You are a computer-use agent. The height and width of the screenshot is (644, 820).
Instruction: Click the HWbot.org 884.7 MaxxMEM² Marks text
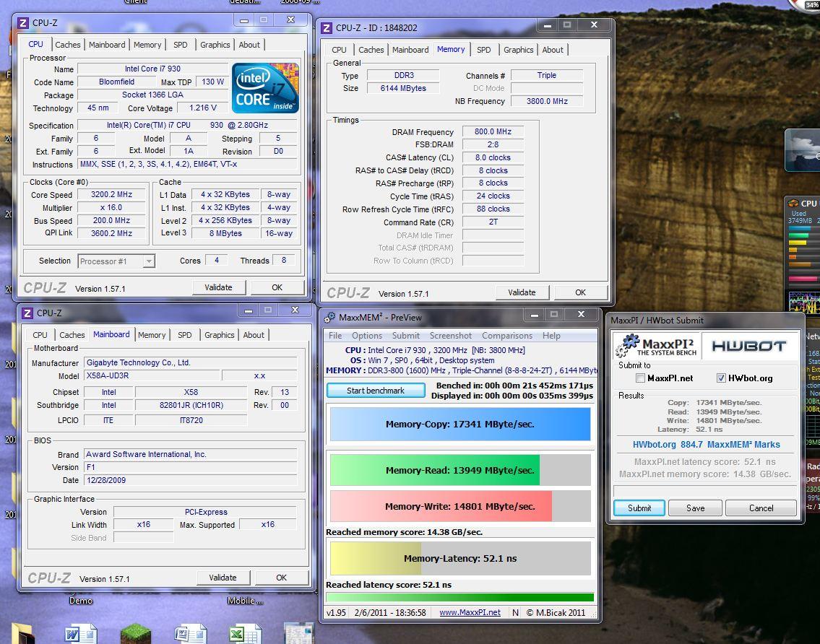[x=706, y=444]
